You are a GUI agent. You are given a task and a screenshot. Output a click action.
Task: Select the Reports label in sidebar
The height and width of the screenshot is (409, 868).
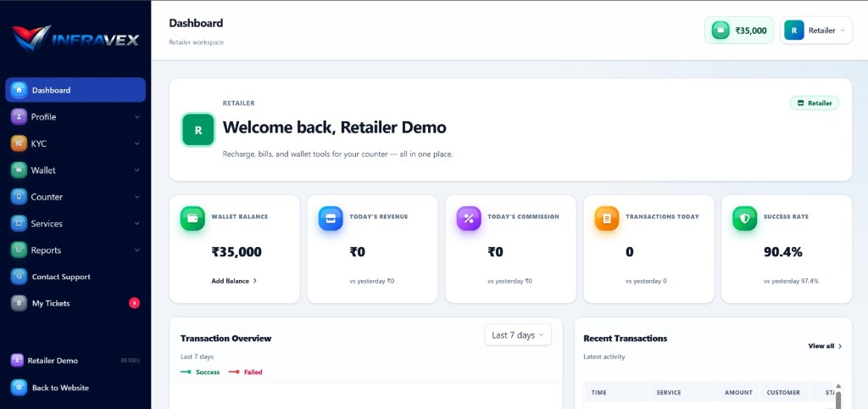[46, 250]
